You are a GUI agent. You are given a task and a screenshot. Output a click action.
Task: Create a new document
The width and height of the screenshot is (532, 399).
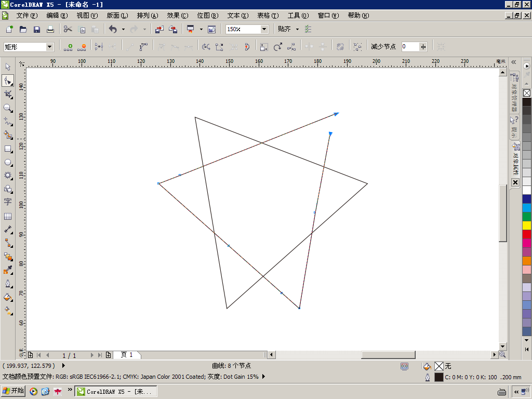pos(9,29)
